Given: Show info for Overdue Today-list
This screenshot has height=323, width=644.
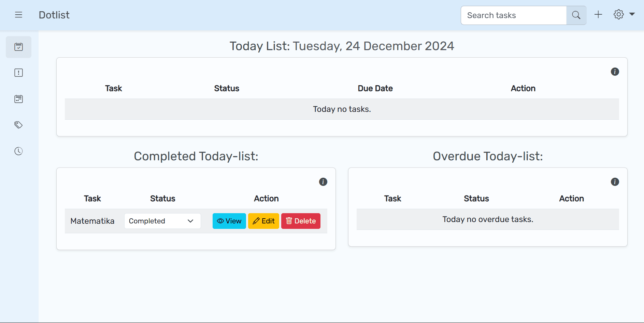Looking at the screenshot, I should pos(615,182).
